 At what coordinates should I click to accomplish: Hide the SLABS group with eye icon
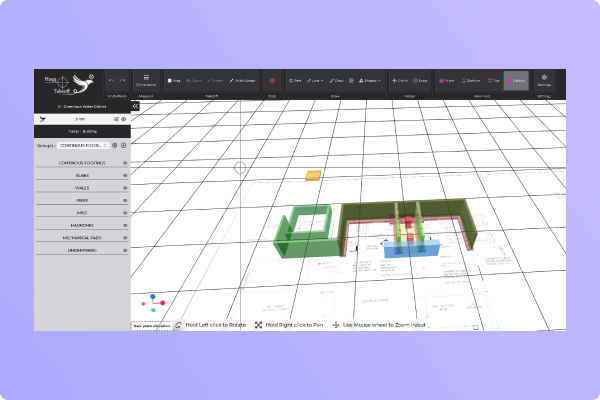(125, 175)
